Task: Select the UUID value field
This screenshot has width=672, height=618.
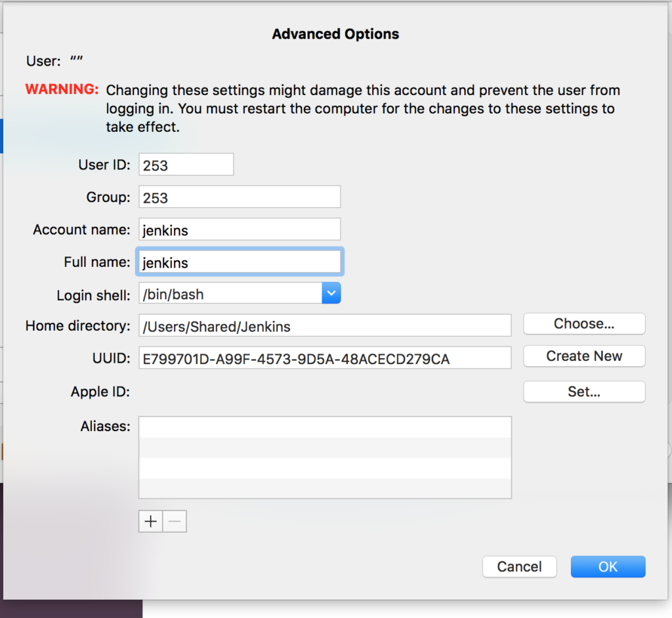Action: (325, 358)
